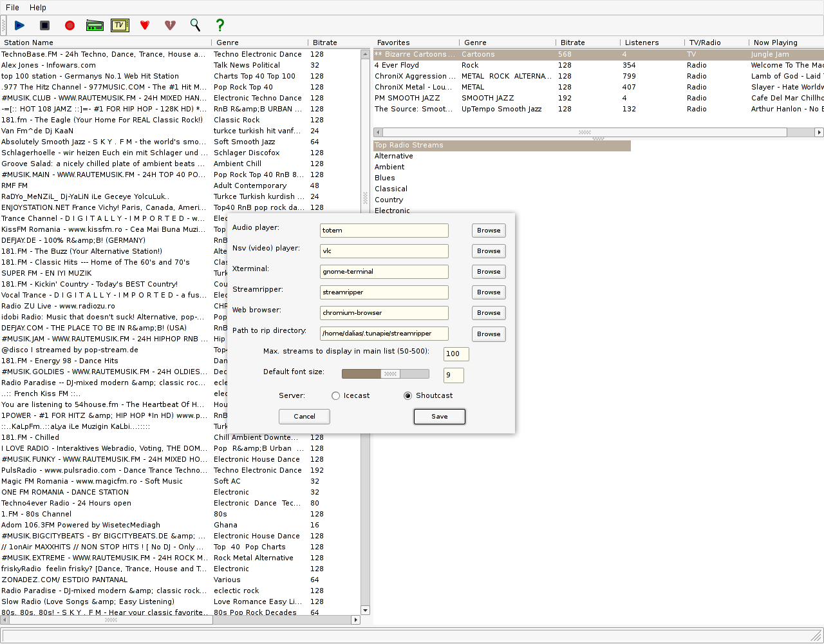Click the blue Play toolbar icon

click(x=19, y=25)
